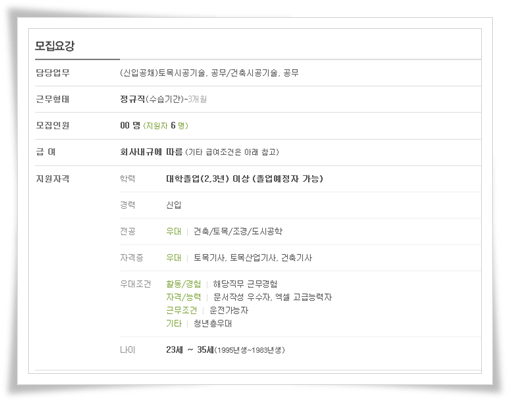The width and height of the screenshot is (508, 400).
Task: Click the green 지원자 6 명 text
Action: [166, 126]
